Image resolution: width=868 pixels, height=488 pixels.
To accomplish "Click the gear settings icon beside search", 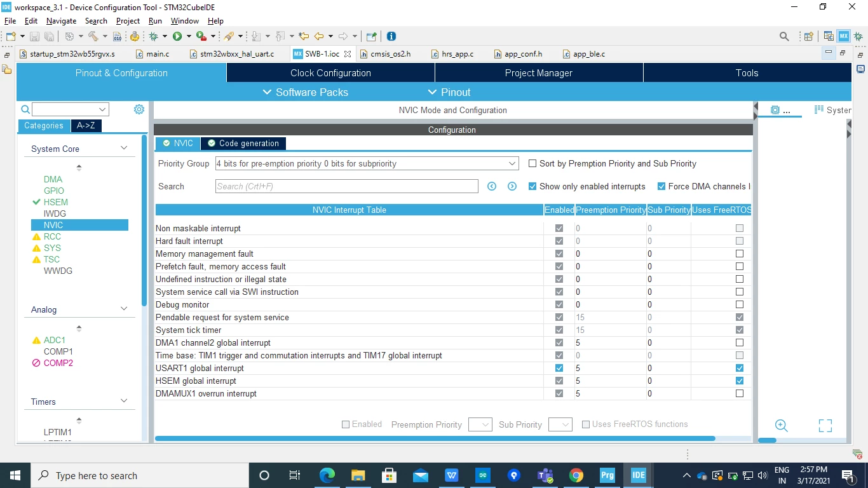I will [139, 109].
